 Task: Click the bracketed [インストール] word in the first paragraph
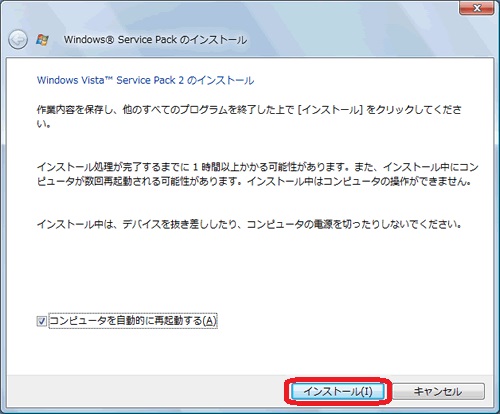point(329,109)
